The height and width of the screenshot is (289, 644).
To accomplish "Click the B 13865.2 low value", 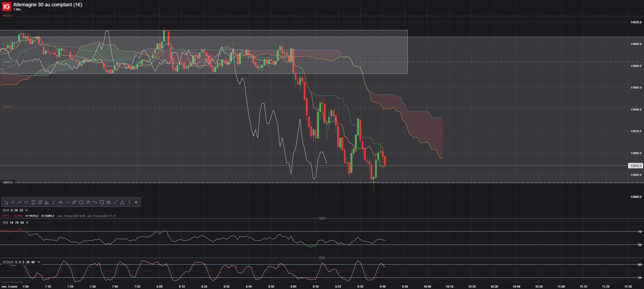I will (x=48, y=216).
